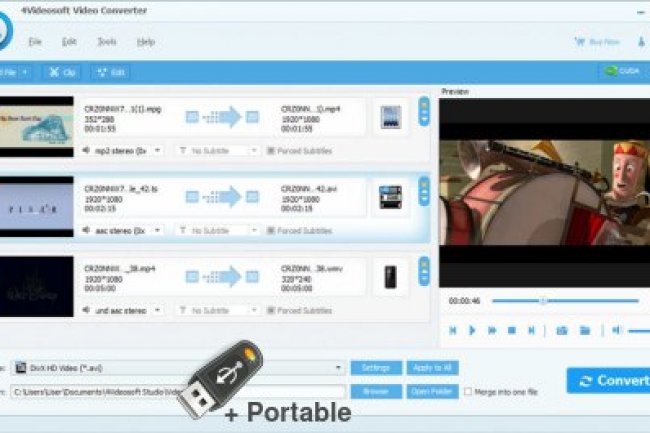Enable Merge into one file checkbox
This screenshot has width=650, height=433.
(x=468, y=392)
